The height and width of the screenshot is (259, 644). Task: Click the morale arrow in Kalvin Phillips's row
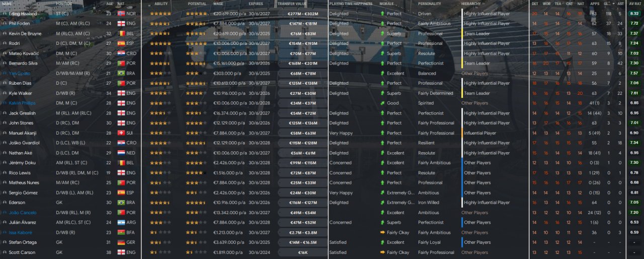382,103
